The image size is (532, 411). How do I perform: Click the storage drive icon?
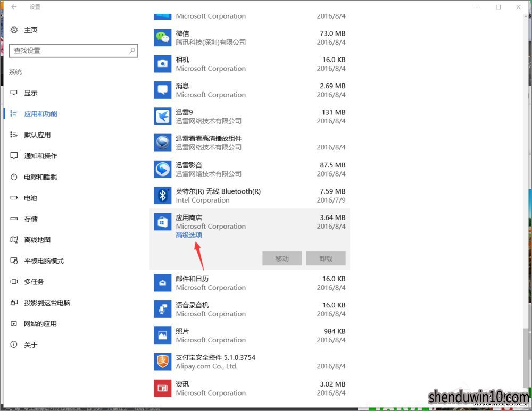14,219
